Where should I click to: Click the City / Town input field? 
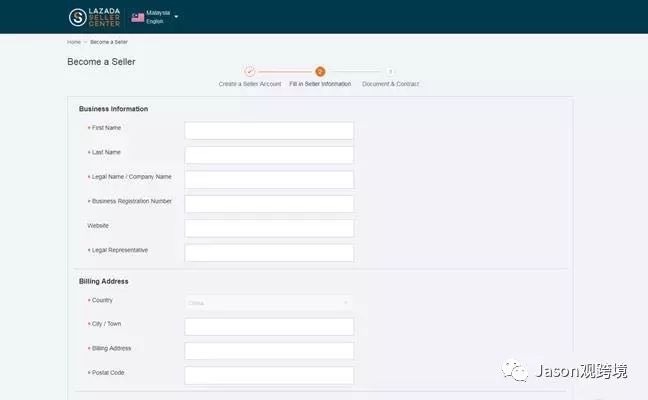coord(269,326)
